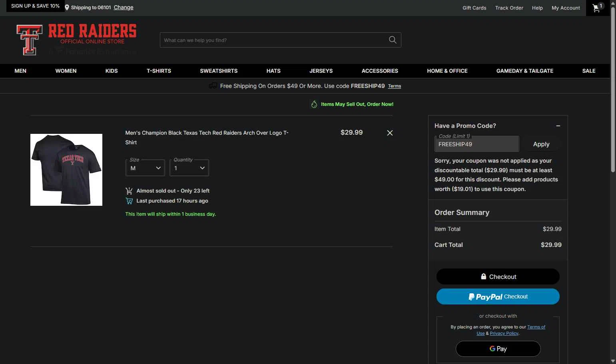616x364 pixels.
Task: Open the SALE menu
Action: coord(589,71)
